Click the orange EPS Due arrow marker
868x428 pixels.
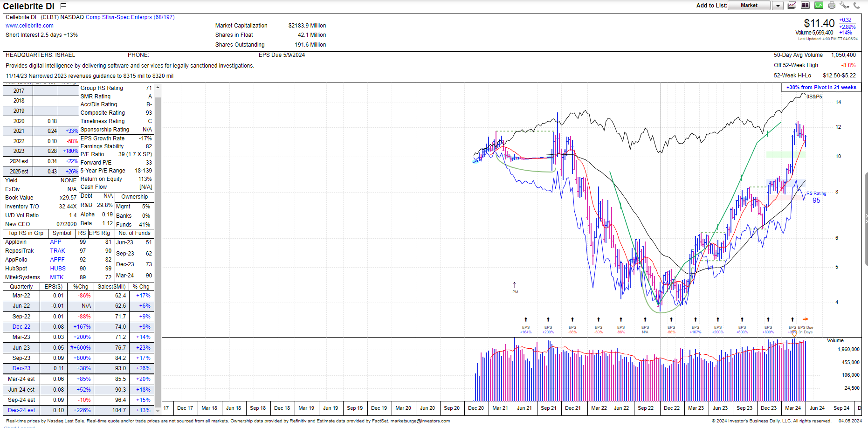806,319
